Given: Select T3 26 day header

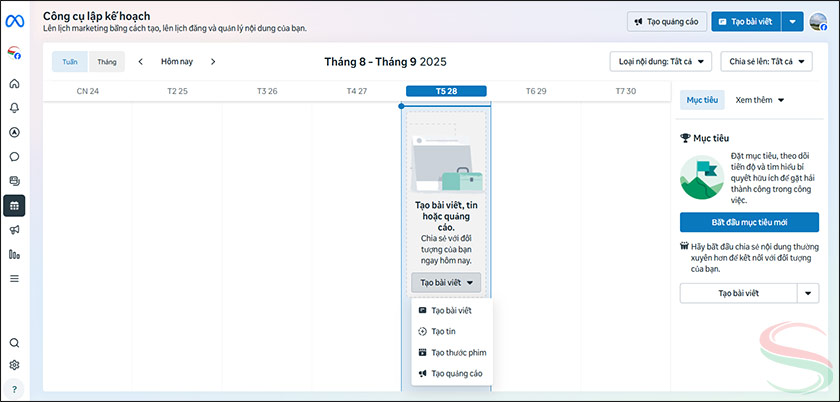Looking at the screenshot, I should 267,91.
